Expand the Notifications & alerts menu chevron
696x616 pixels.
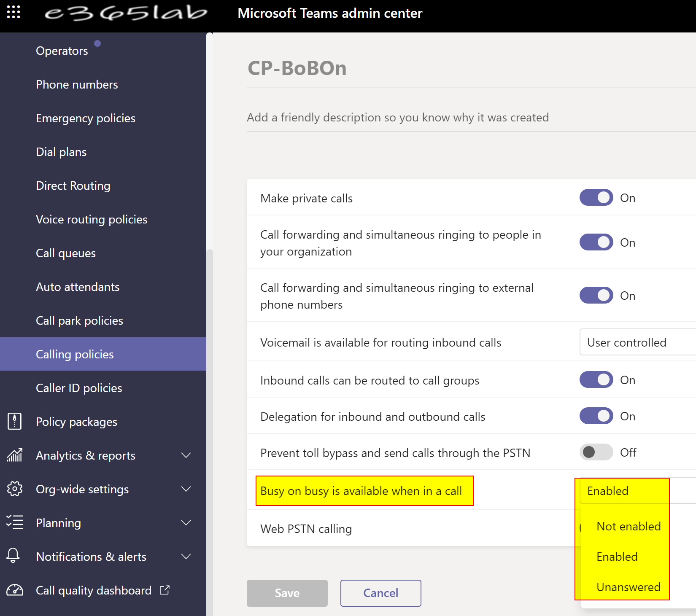(x=186, y=557)
